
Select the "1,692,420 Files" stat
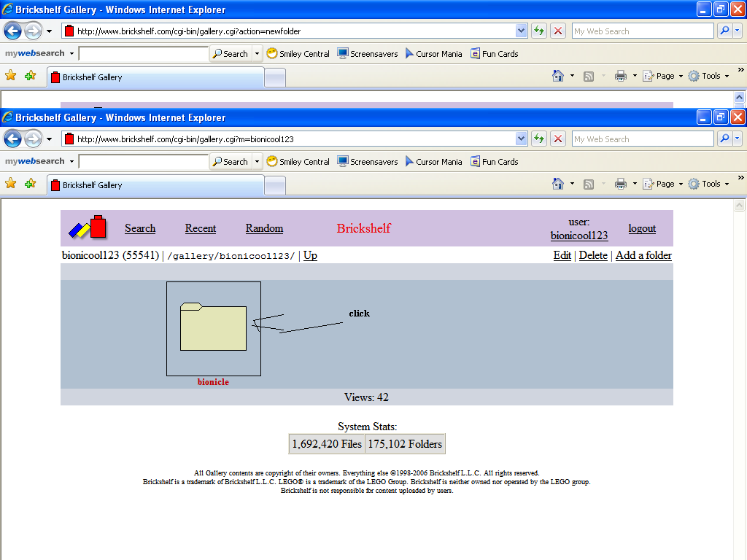point(327,444)
